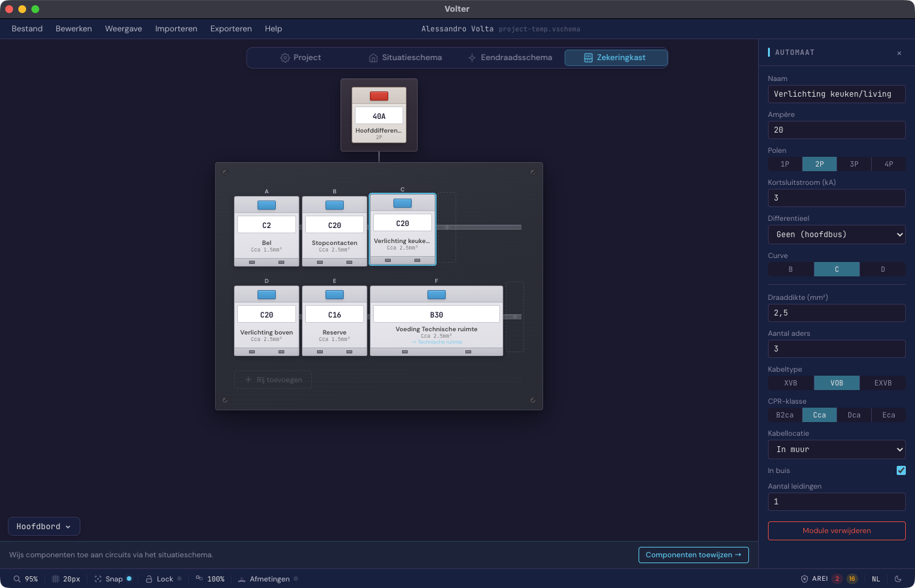915x588 pixels.
Task: Switch to the Eendraadsschema tab
Action: (x=510, y=57)
